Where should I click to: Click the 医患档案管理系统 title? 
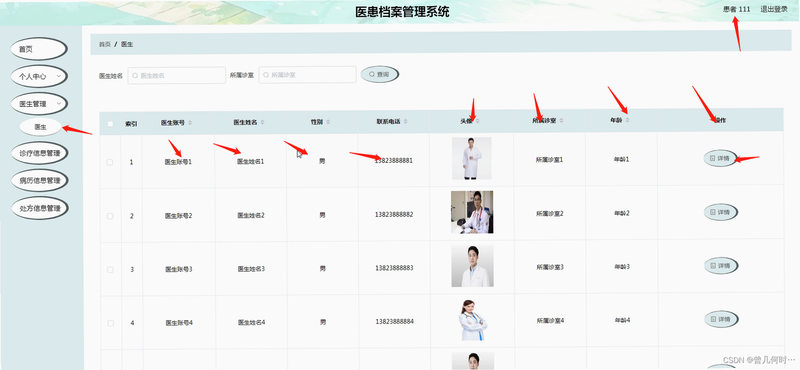[402, 12]
